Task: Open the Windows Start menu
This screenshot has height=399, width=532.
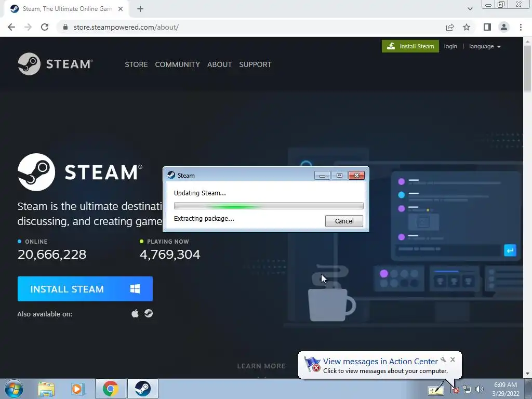Action: pyautogui.click(x=14, y=389)
